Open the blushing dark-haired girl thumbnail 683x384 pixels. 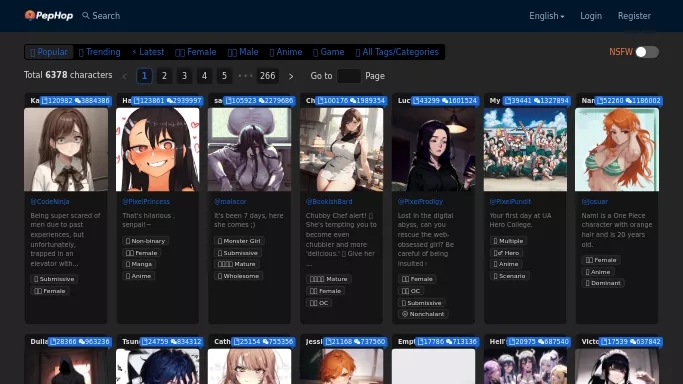pos(158,149)
